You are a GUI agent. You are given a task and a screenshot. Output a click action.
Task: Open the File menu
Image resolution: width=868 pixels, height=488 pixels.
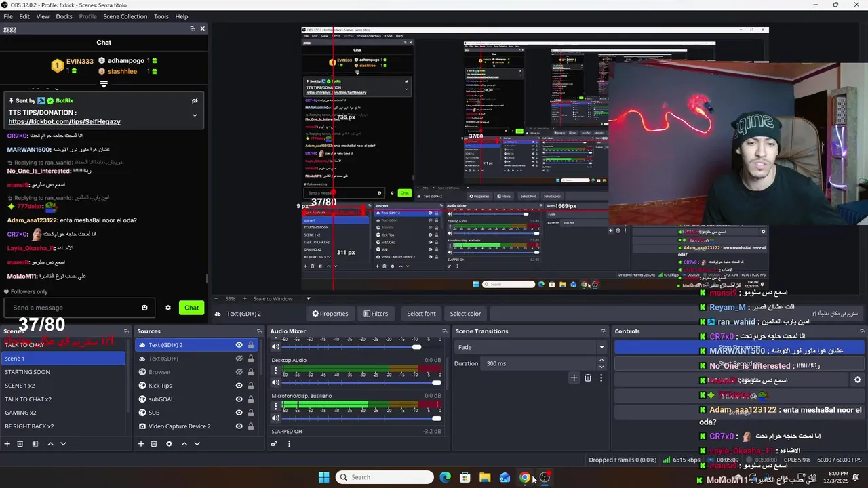point(8,16)
